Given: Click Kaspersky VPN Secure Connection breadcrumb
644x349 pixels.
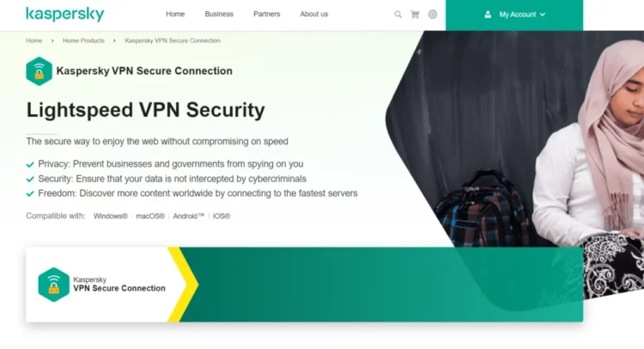Looking at the screenshot, I should 173,40.
